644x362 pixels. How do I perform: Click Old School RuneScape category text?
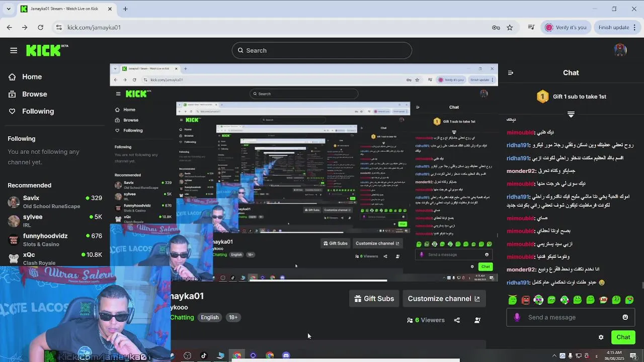51,207
